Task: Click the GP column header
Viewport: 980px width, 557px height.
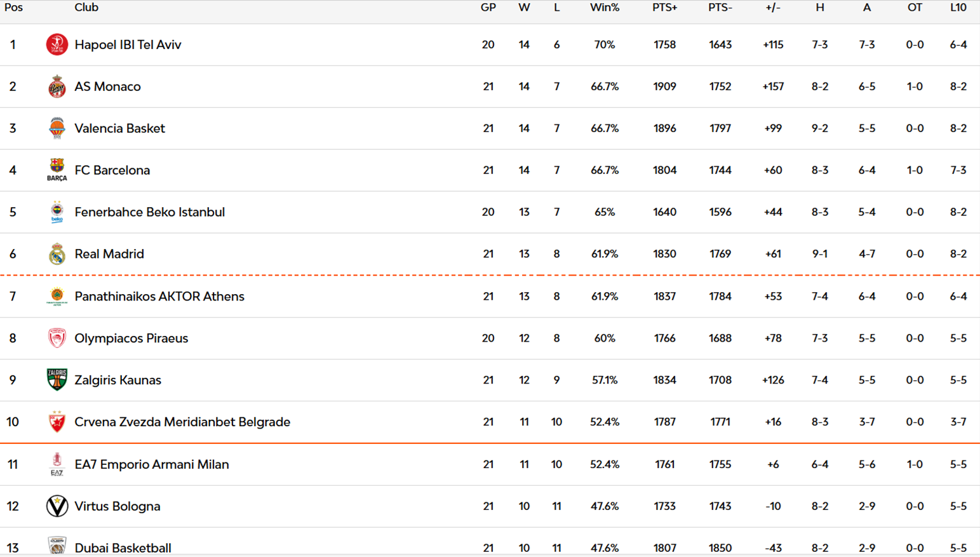Action: (488, 8)
